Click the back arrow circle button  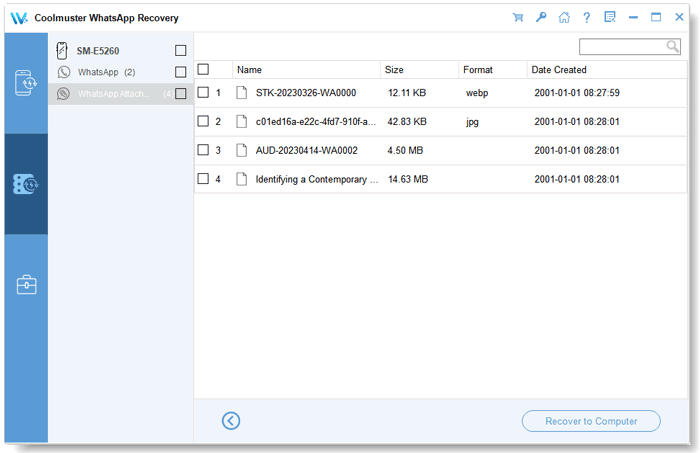pyautogui.click(x=231, y=421)
